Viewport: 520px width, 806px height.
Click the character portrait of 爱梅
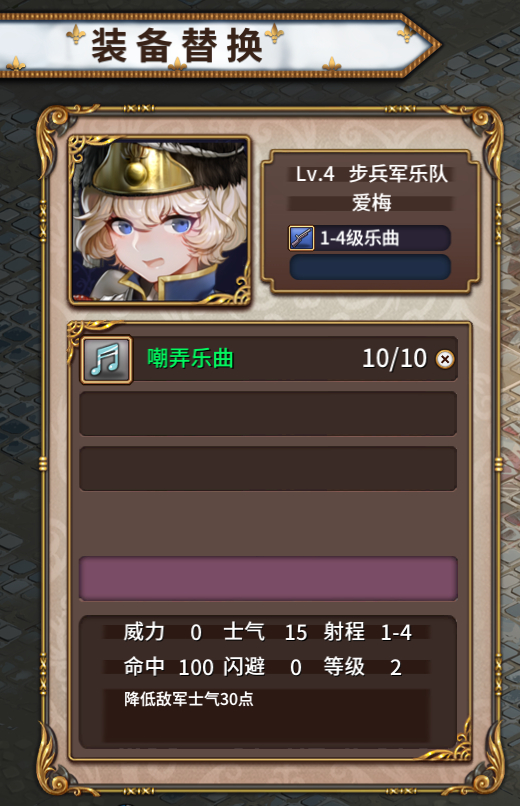tap(160, 221)
